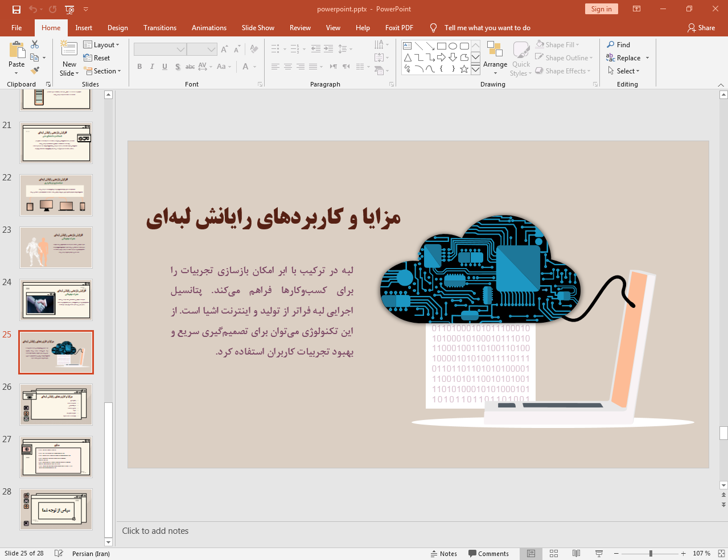Click the Paste clipboard icon
Viewport: 728px width, 560px height.
click(17, 51)
